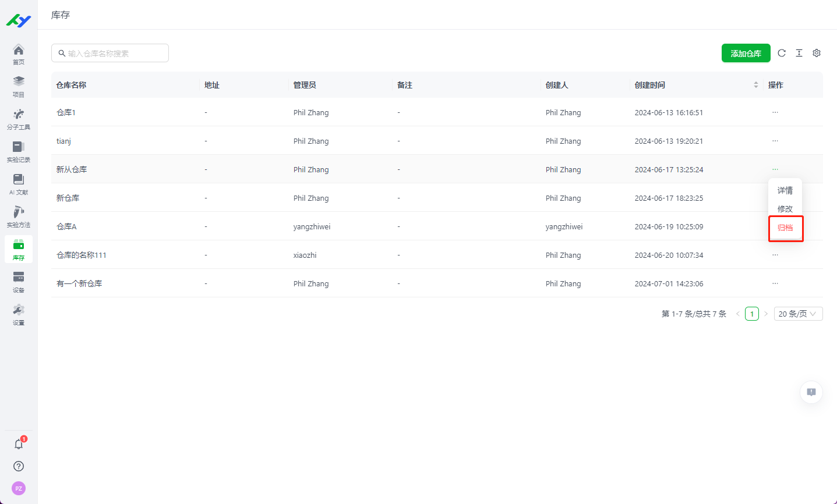The width and height of the screenshot is (837, 504).
Task: Open 分子工具 molecule tools icon
Action: 19,119
